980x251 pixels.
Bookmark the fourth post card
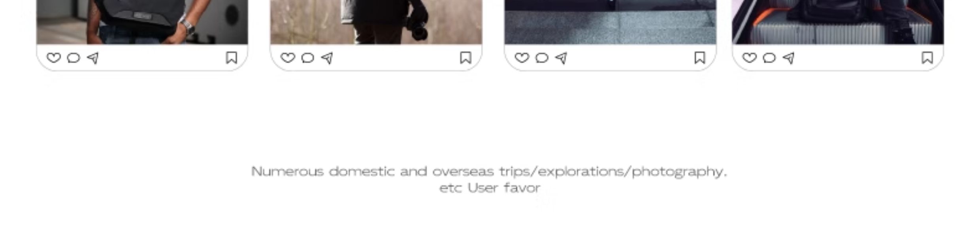pyautogui.click(x=927, y=58)
